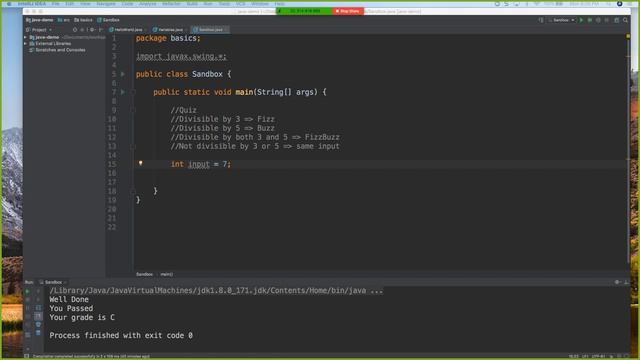640x360 pixels.
Task: Open the Project Structure icon in toolbar
Action: tap(616, 20)
